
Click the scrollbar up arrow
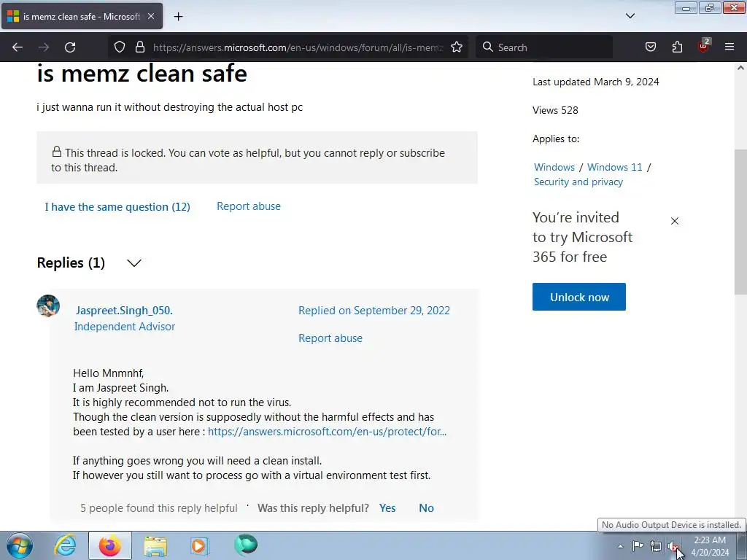pos(740,68)
